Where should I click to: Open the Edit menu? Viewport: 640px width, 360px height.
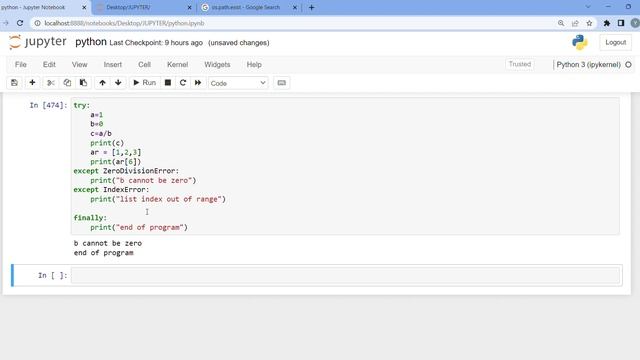coord(49,64)
